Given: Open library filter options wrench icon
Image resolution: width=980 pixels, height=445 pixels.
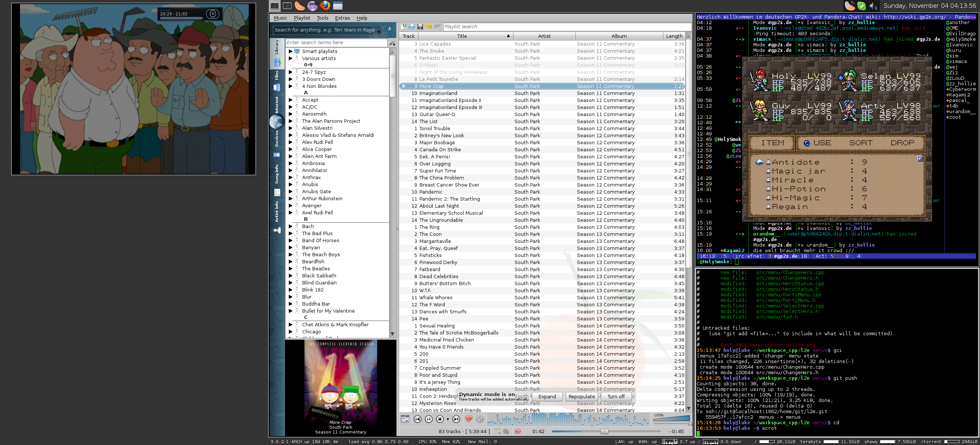Looking at the screenshot, I should tap(392, 43).
